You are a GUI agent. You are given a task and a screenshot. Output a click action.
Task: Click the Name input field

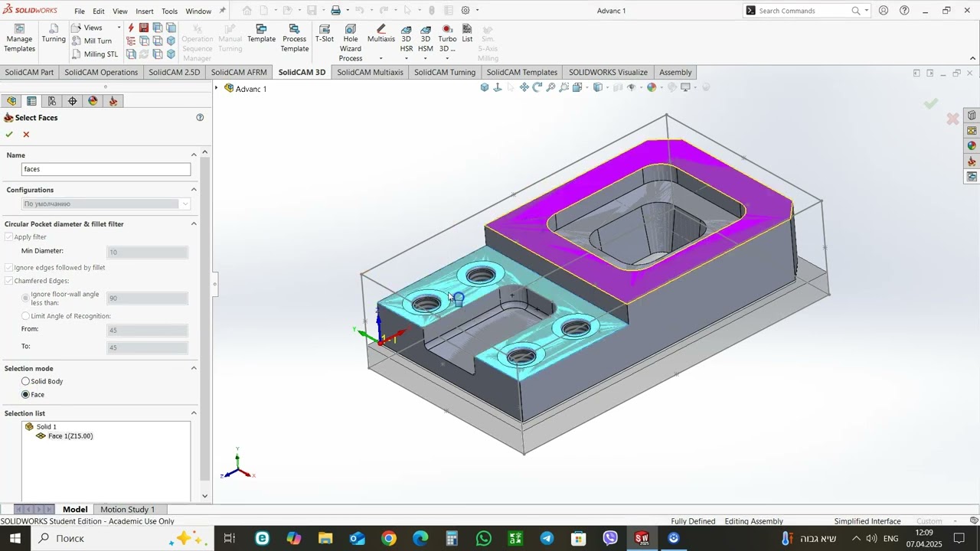tap(106, 169)
